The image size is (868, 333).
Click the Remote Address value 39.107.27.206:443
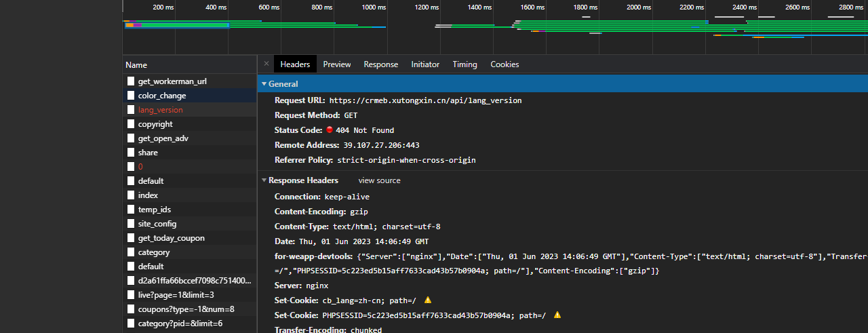[381, 145]
